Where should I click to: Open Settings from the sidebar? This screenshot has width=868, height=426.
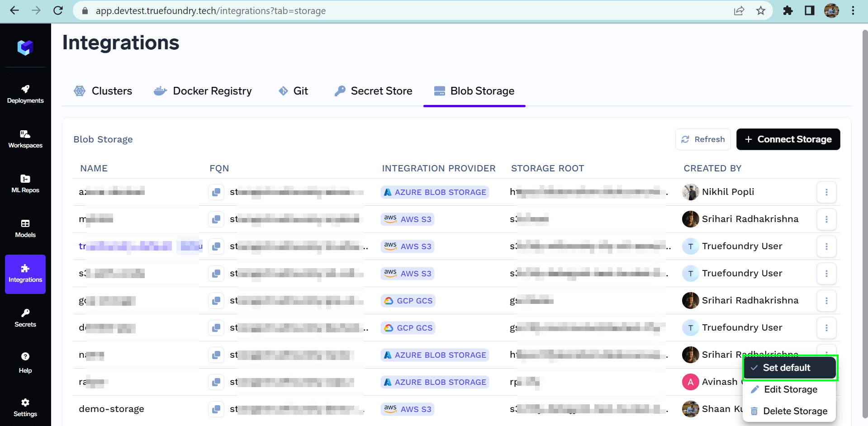pos(25,407)
